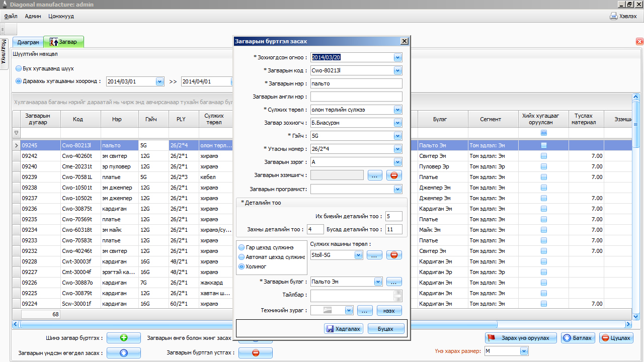
Task: Click browse button beside Техникийн зураг
Action: (365, 310)
